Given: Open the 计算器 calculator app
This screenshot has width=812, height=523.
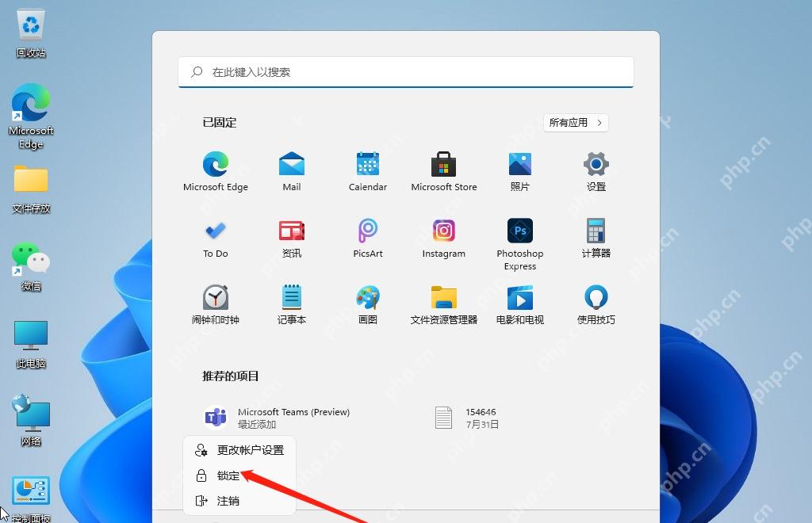Looking at the screenshot, I should pyautogui.click(x=596, y=238).
